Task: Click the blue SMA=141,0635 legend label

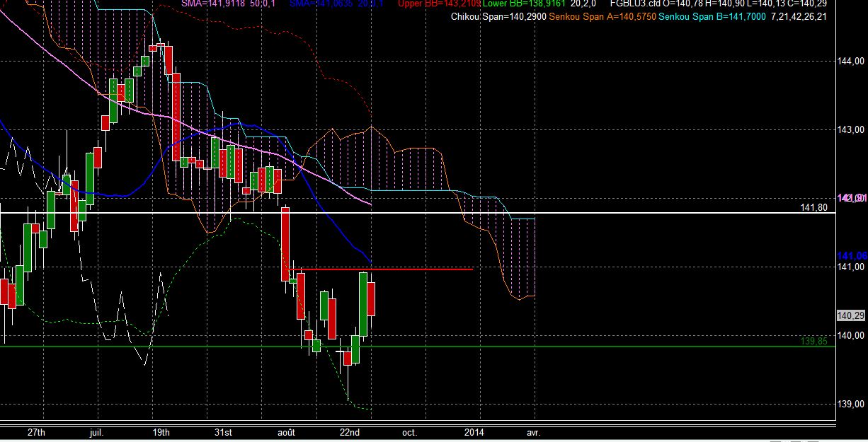Action: tap(321, 4)
